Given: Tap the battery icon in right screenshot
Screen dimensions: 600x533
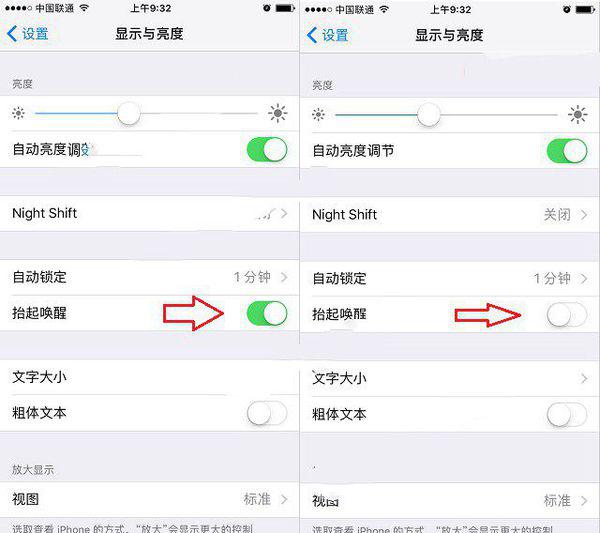Looking at the screenshot, I should coord(585,10).
